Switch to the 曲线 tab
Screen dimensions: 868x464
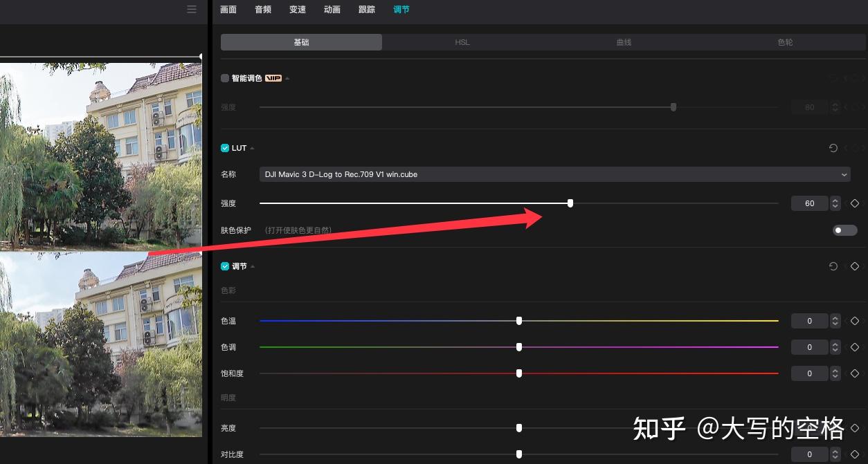(x=623, y=41)
